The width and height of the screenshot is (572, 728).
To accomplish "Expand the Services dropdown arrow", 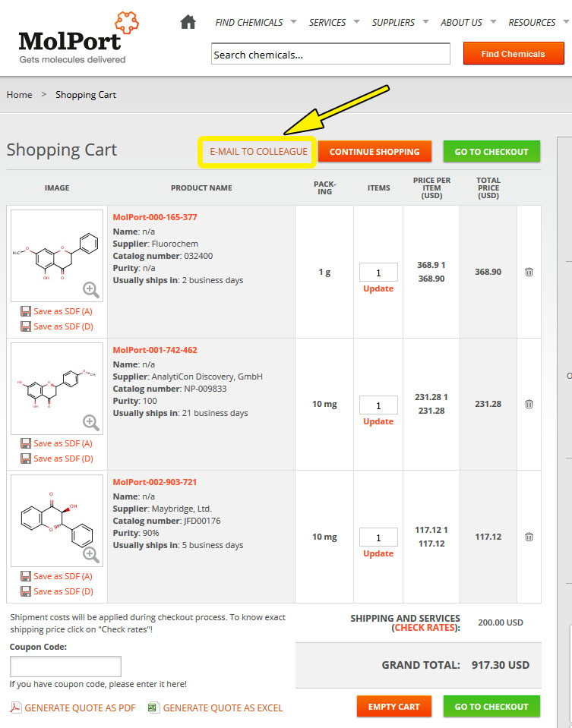I will click(x=356, y=21).
